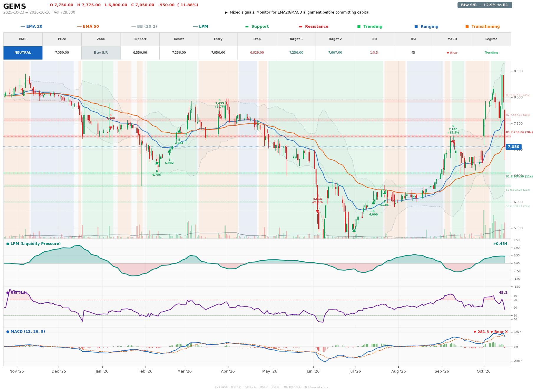This screenshot has height=392, width=536.
Task: Click the green buy arrow above B 6,000
Action: 373,202
